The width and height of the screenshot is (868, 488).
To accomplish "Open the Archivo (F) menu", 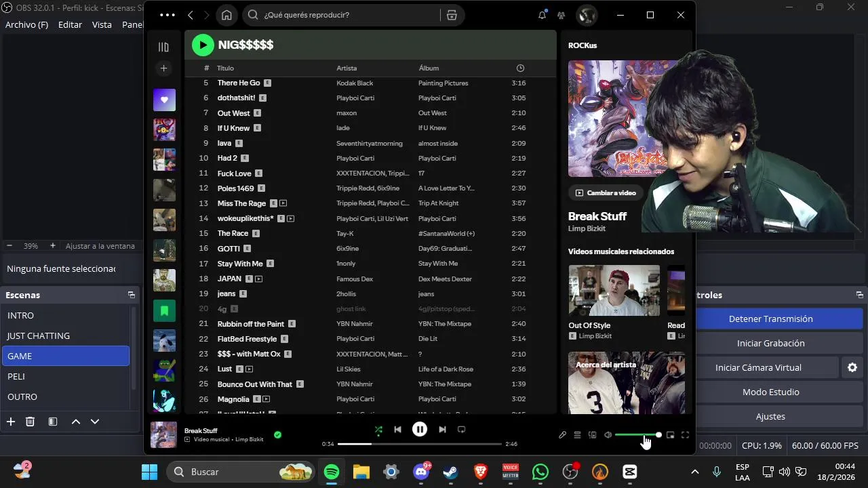I will 26,24.
